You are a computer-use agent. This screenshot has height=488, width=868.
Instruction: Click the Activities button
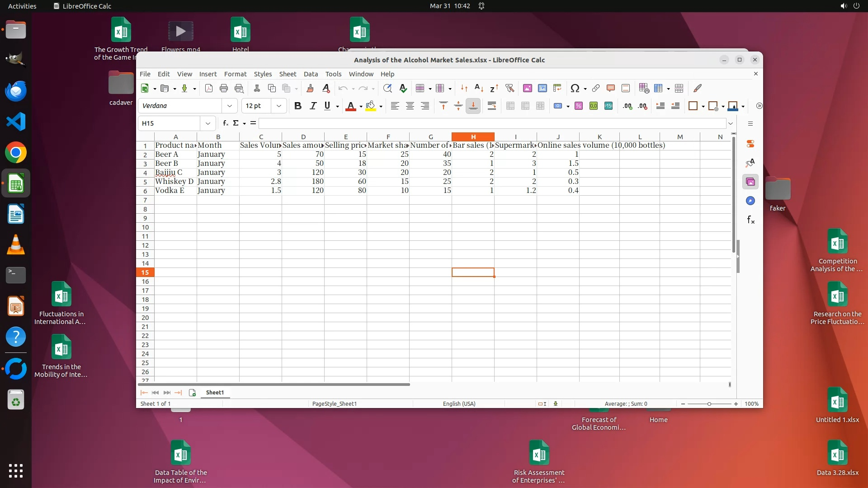(x=22, y=6)
